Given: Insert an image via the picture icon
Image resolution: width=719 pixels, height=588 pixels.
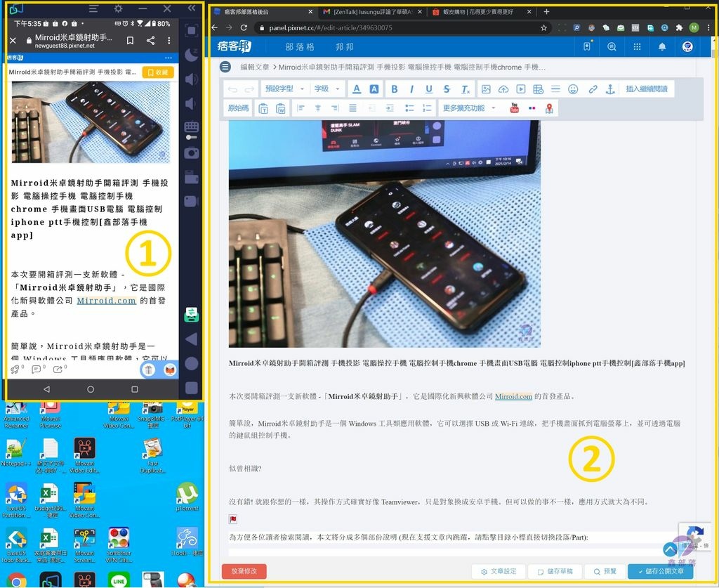Looking at the screenshot, I should tap(486, 89).
